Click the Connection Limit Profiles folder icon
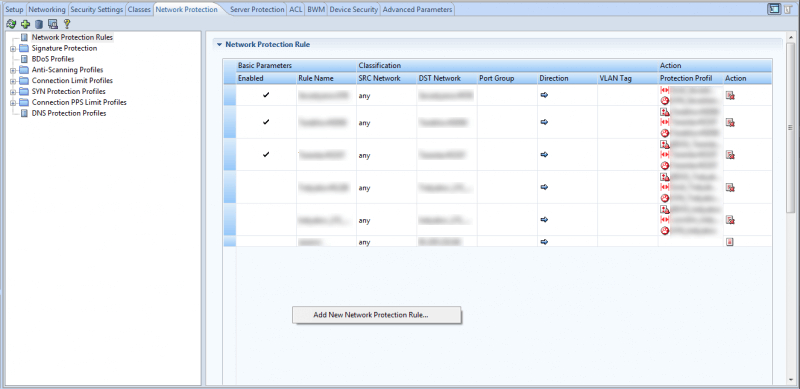 (x=24, y=81)
